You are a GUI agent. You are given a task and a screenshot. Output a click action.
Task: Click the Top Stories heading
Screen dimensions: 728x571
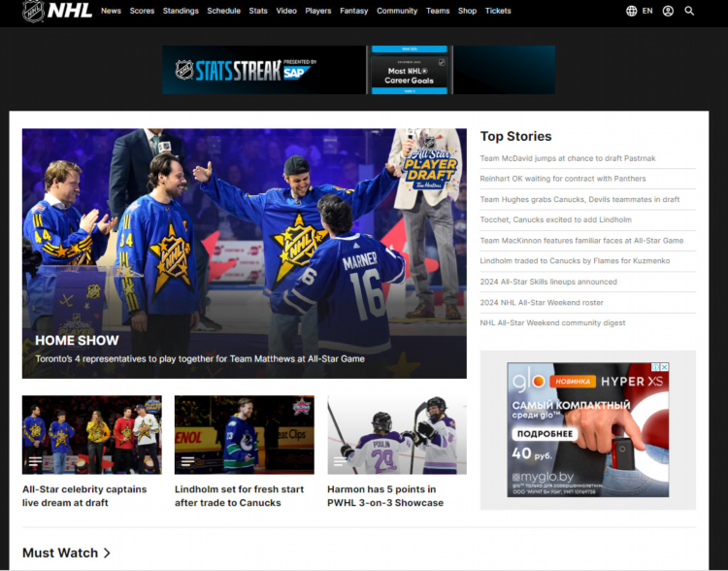pos(515,136)
